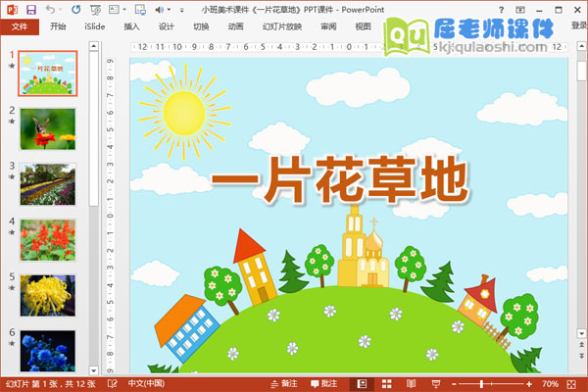Toggle the 批注 comments pane
Screen dimensions: 588x392
tap(324, 384)
